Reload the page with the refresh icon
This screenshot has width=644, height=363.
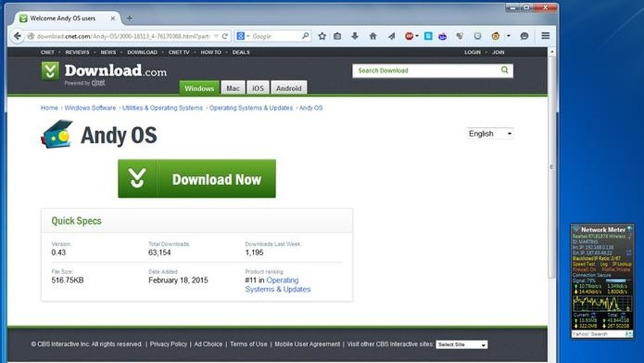225,36
